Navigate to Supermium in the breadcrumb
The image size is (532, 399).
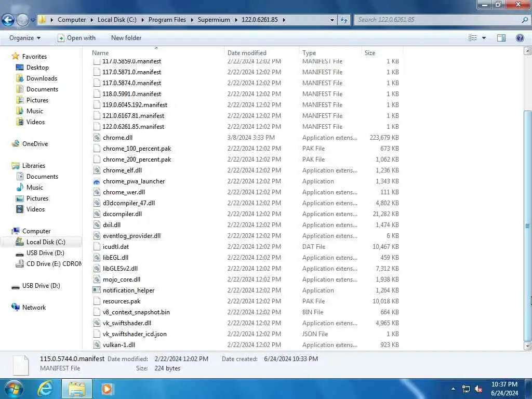tap(214, 20)
